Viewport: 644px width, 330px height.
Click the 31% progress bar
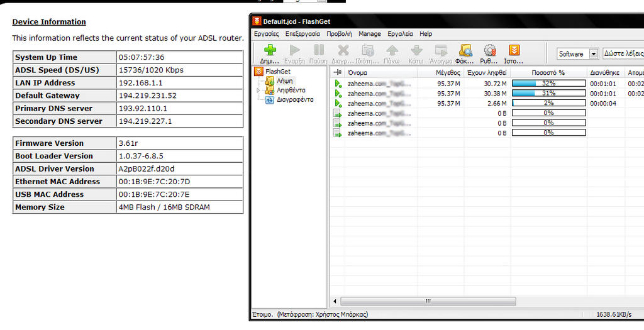(x=548, y=93)
